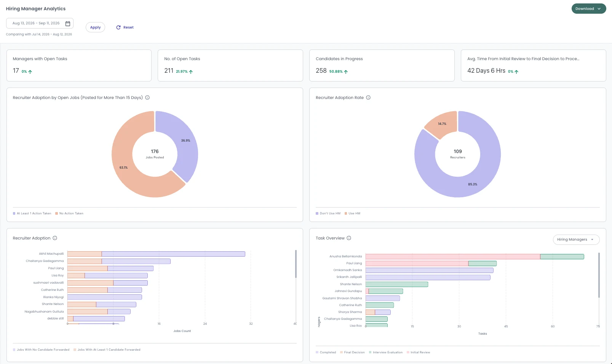Click Jahnavi Gundapu's green bar segment
Screen dimensions: 612x364
click(386, 291)
